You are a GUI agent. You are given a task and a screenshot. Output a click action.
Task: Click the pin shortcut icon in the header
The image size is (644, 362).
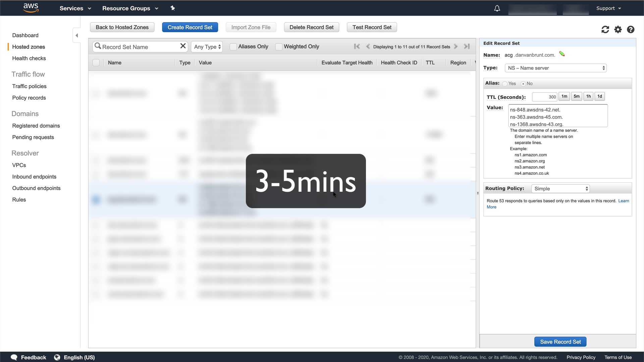pos(173,8)
